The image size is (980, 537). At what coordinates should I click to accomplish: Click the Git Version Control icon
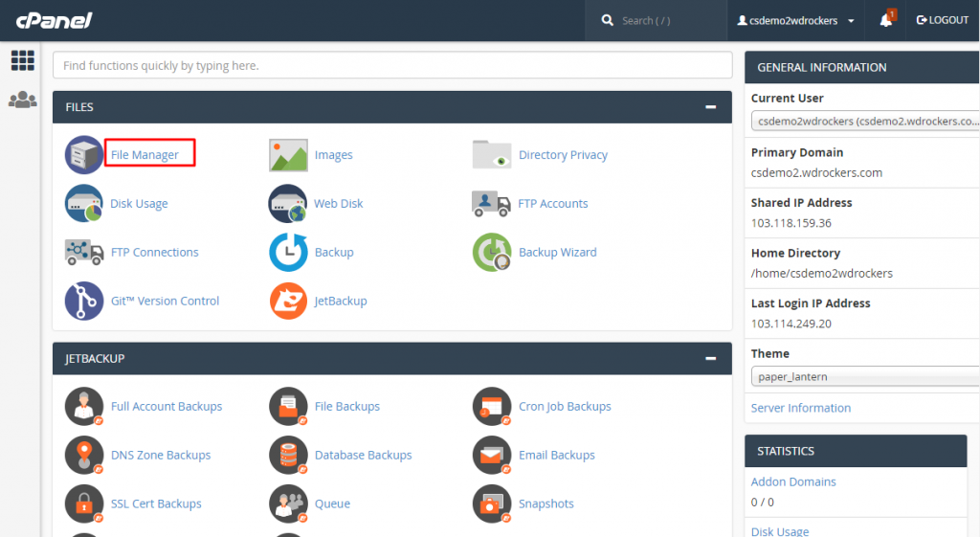84,301
